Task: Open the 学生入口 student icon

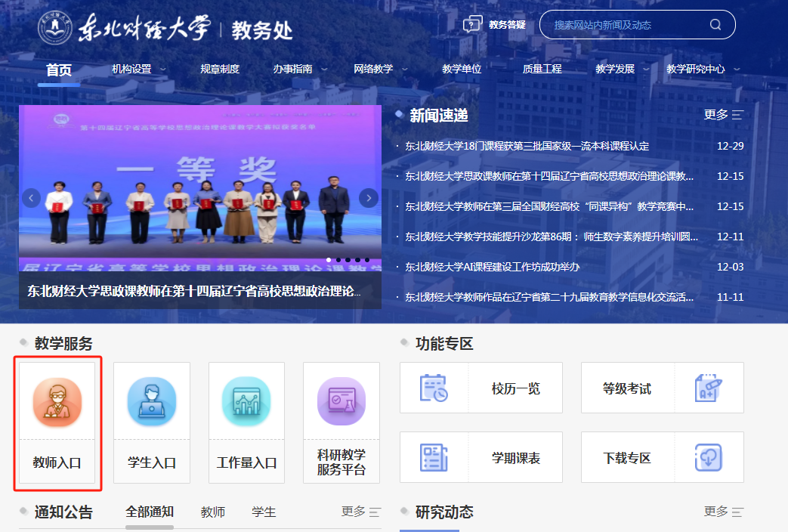Action: [152, 402]
